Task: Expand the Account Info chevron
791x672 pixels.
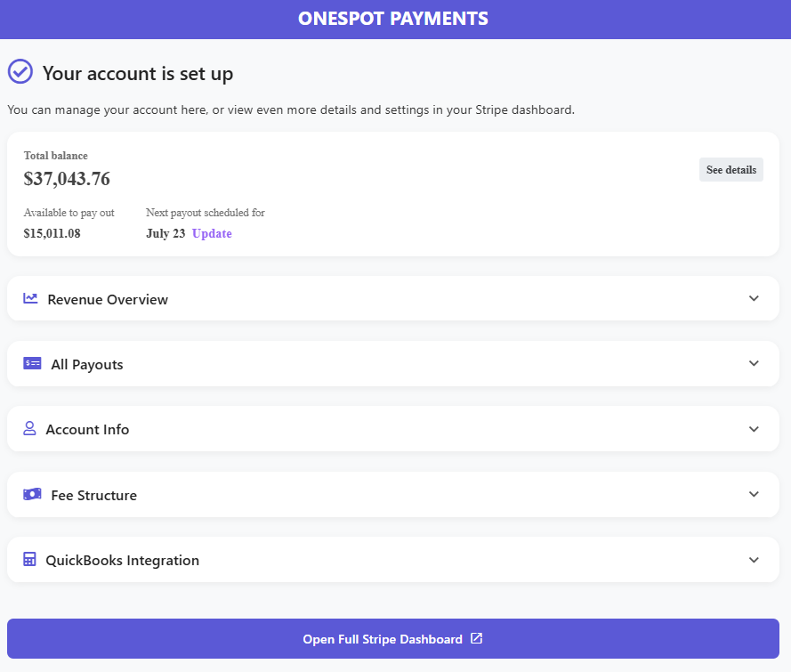Action: (754, 429)
